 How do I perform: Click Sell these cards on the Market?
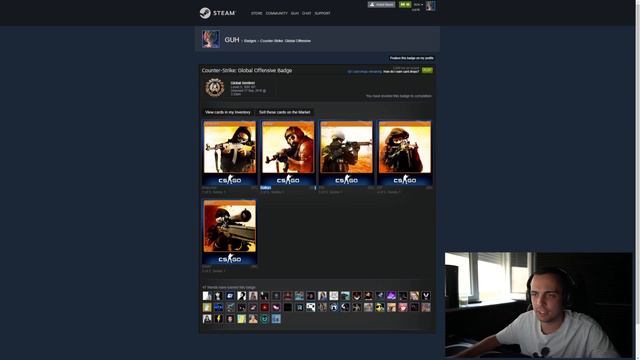coord(284,112)
